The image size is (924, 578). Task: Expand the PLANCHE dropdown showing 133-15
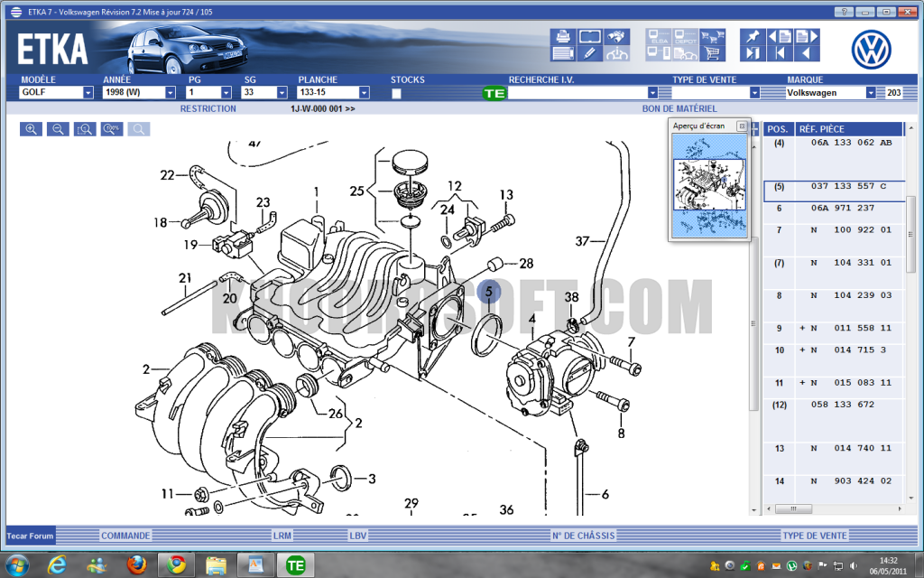(362, 91)
